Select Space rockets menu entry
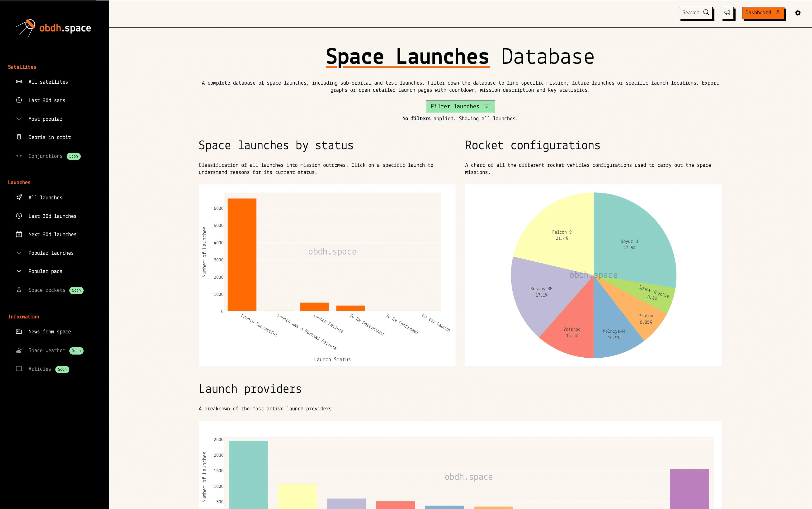This screenshot has height=509, width=812. pyautogui.click(x=47, y=290)
